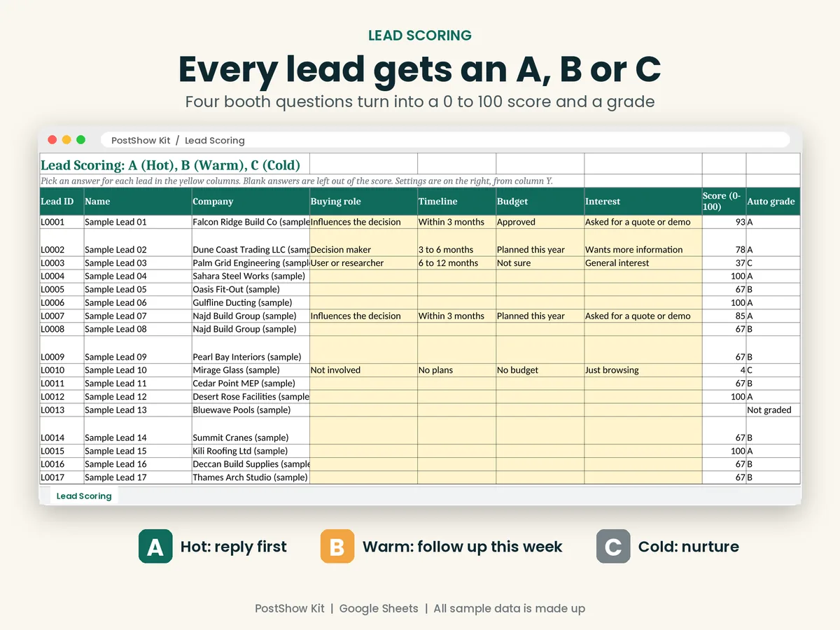Click 'Hot: reply first' legend label
Screen dimensions: 840x630
point(234,547)
